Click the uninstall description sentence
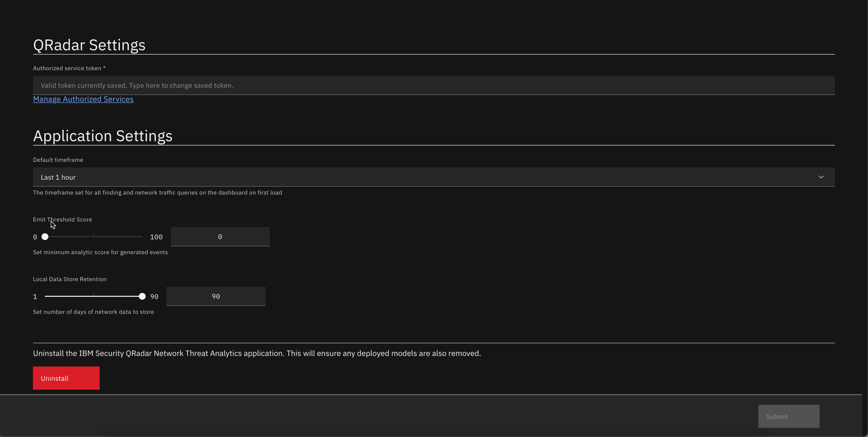The width and height of the screenshot is (868, 437). (257, 353)
